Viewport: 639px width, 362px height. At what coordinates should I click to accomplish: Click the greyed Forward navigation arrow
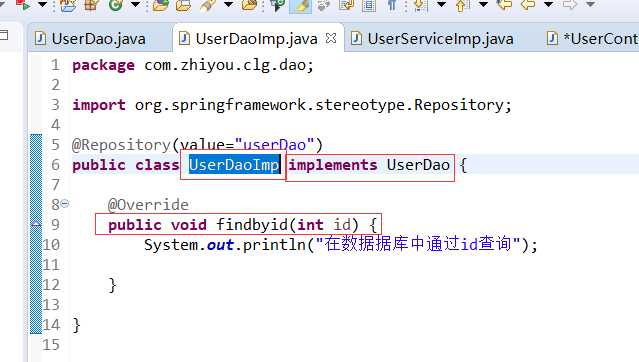(x=570, y=5)
